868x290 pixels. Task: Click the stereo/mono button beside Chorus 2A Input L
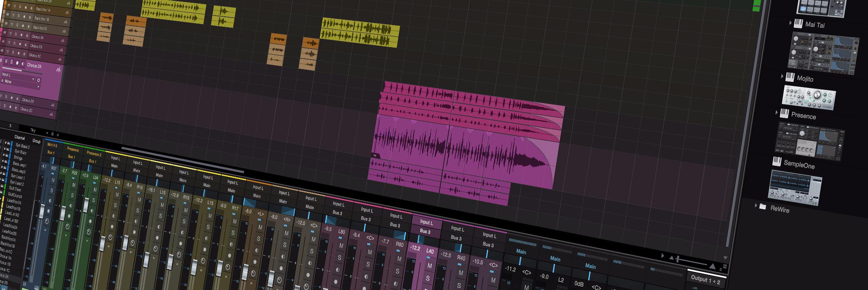coord(38,80)
